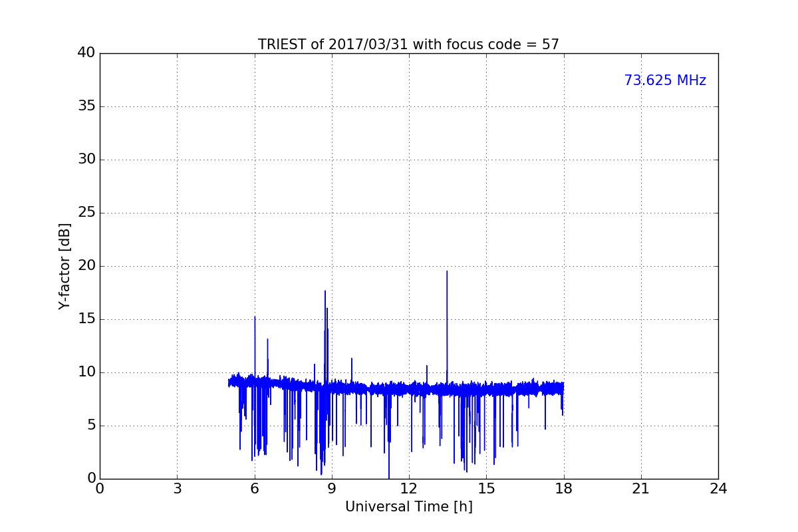Click the x-axis tick label '9'

pos(332,489)
